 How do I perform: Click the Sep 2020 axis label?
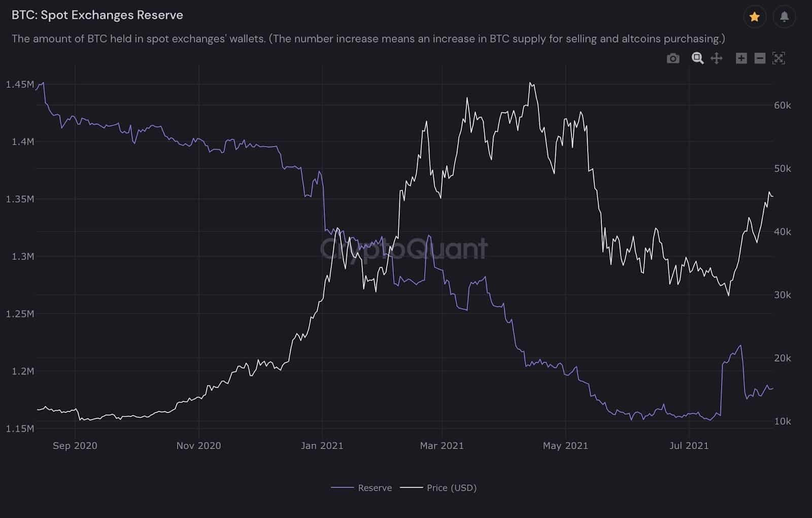(x=75, y=445)
